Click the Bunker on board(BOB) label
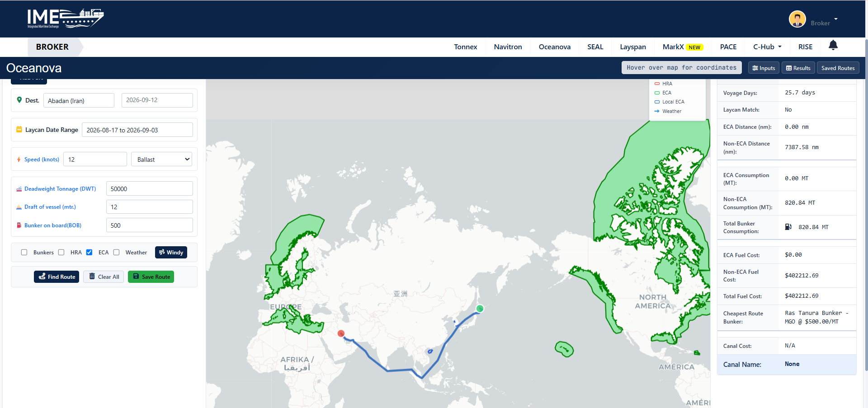This screenshot has width=868, height=408. [x=53, y=225]
